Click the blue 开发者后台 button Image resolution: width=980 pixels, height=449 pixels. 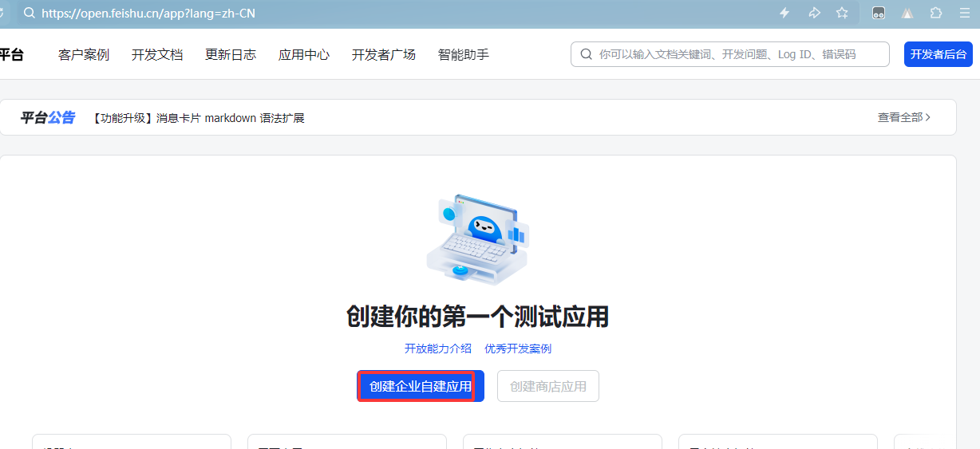click(x=938, y=54)
